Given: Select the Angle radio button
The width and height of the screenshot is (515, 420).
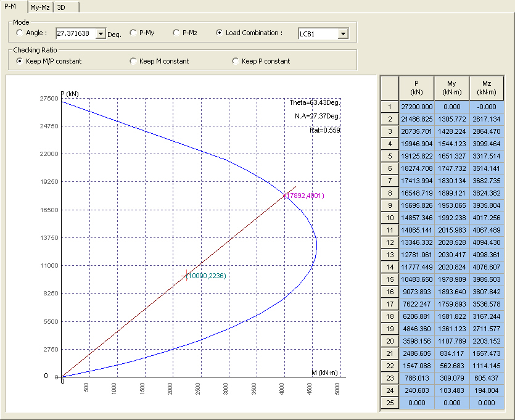Looking at the screenshot, I should [20, 33].
